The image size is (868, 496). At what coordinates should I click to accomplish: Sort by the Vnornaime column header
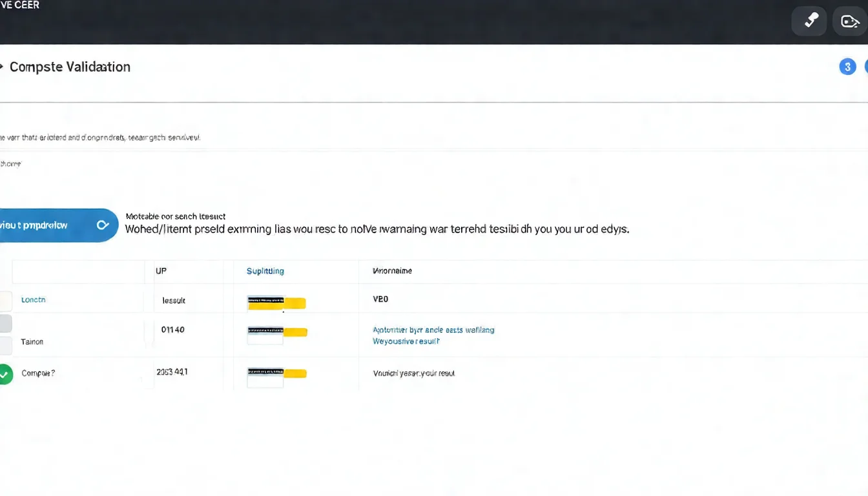point(392,271)
